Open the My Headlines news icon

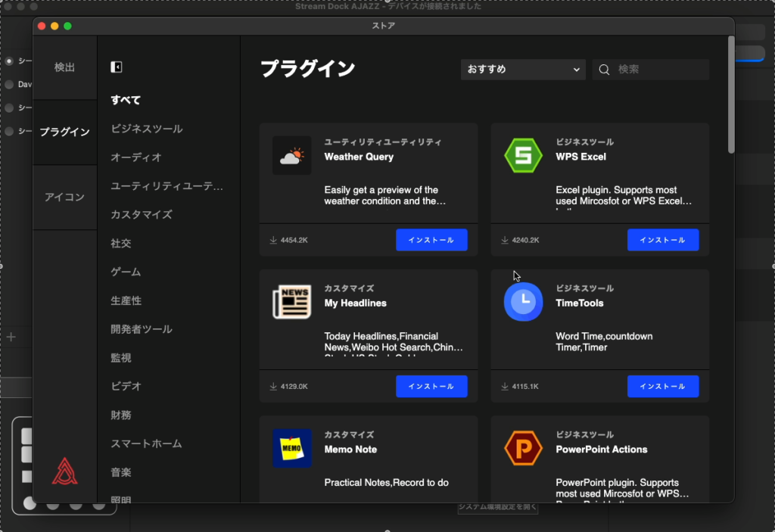point(293,300)
